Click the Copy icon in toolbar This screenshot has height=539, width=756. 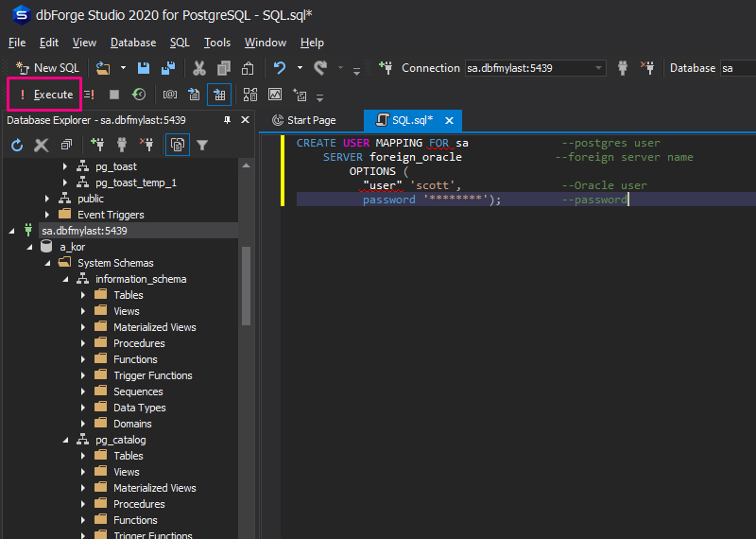223,68
